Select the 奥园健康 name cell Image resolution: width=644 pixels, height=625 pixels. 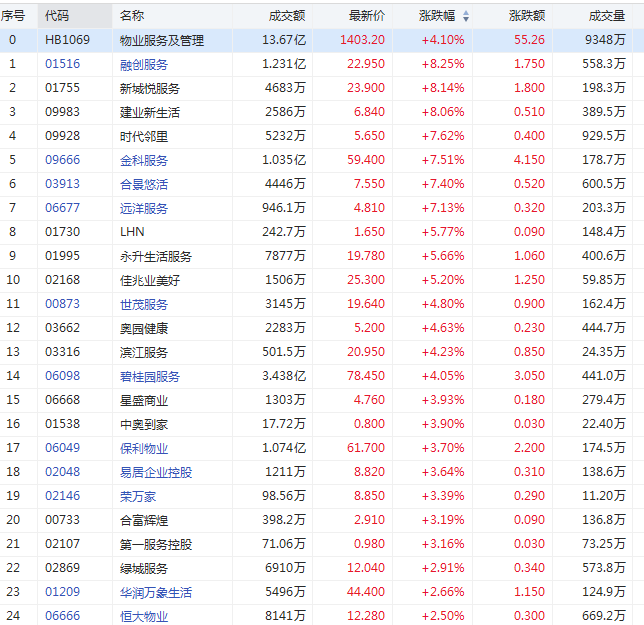click(144, 328)
